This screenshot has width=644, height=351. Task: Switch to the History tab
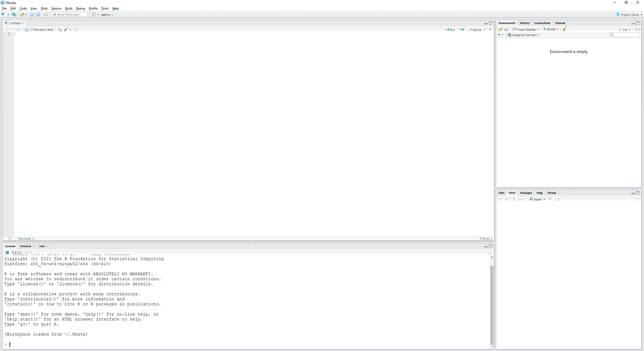pyautogui.click(x=524, y=23)
